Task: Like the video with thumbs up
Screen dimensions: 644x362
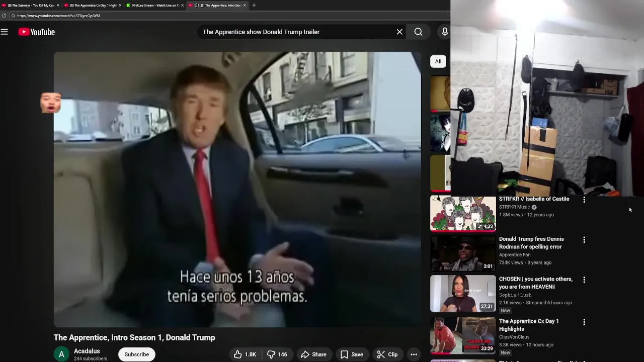Action: pyautogui.click(x=245, y=354)
